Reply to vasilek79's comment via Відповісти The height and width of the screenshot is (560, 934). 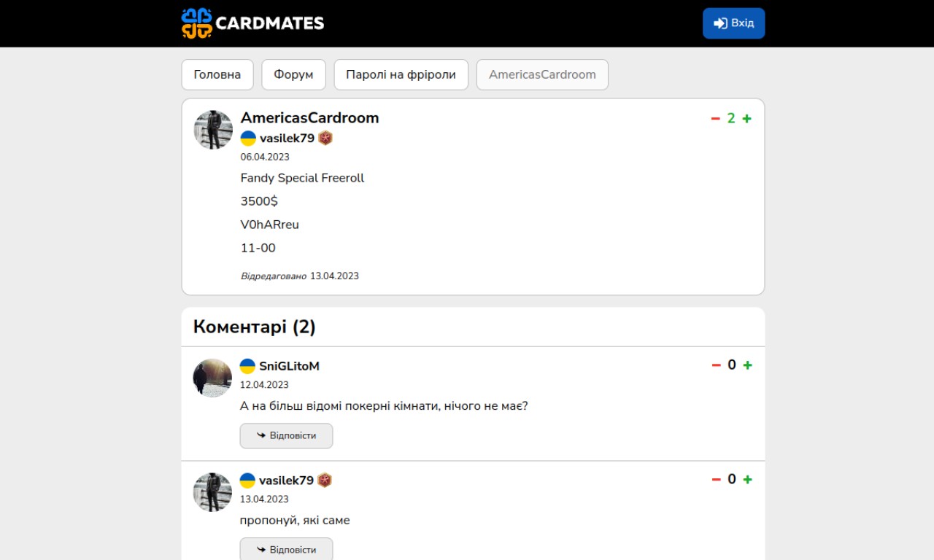pos(286,550)
